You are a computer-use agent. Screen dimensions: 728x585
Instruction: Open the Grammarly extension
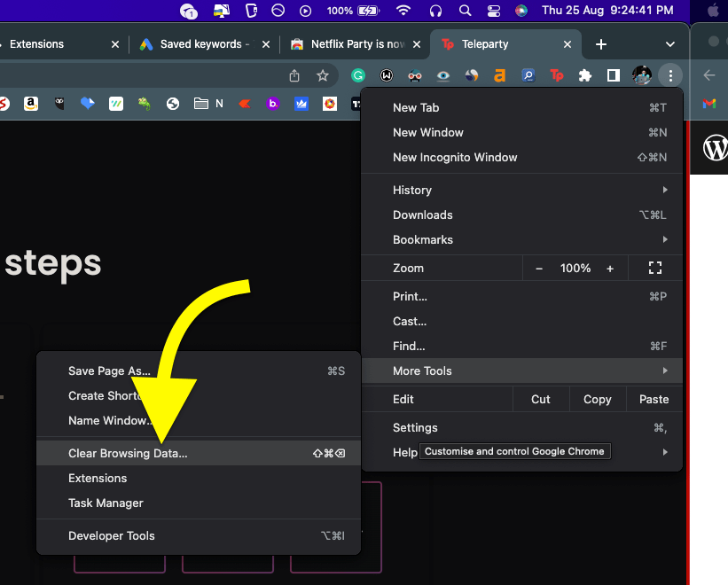357,75
